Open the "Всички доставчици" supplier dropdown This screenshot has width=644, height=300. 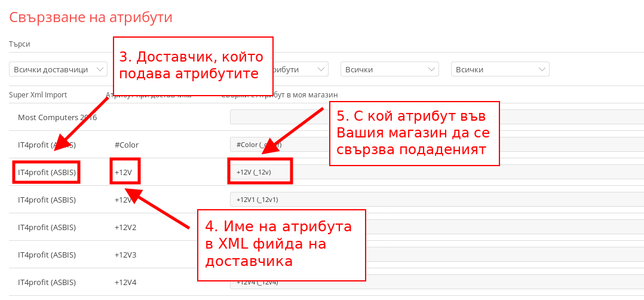[58, 69]
